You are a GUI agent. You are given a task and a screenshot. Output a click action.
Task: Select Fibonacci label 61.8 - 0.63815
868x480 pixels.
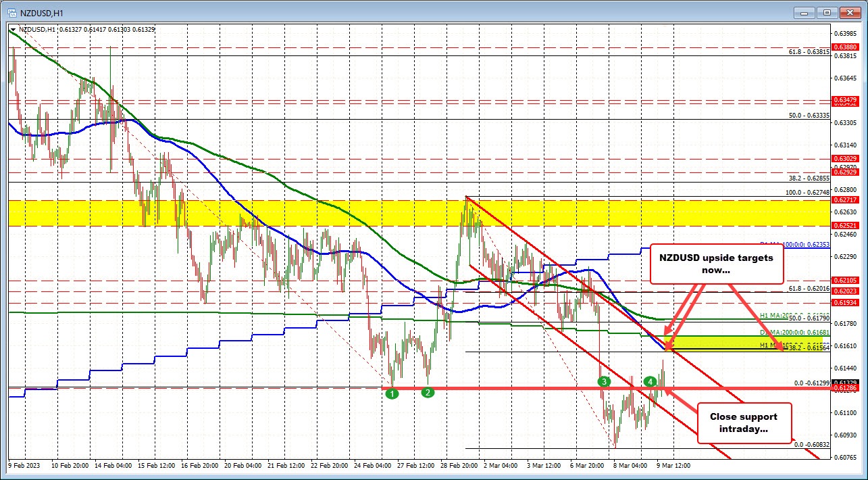click(809, 51)
